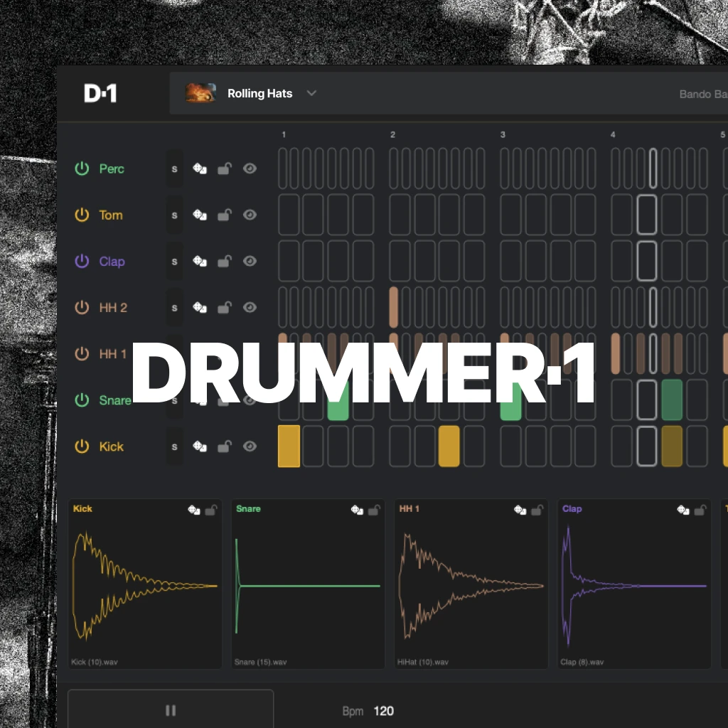Click the randomize dice icon for Perc track
The height and width of the screenshot is (728, 728).
coord(200,168)
